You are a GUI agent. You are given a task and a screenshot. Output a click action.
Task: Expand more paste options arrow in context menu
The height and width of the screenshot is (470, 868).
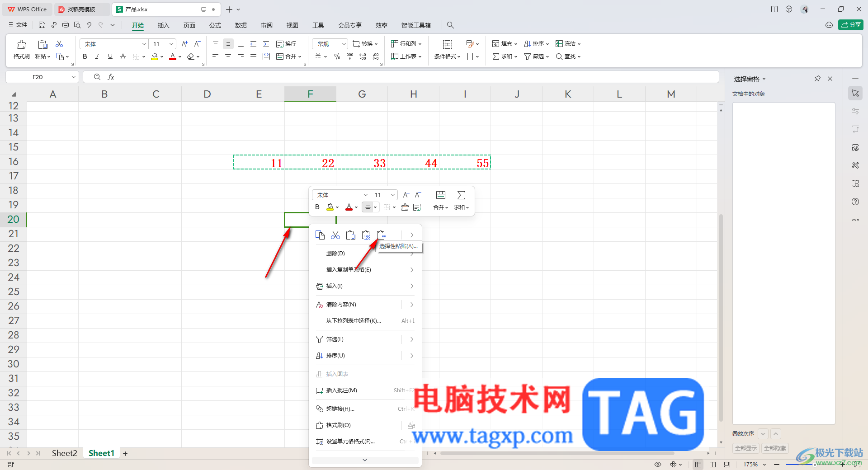coord(411,235)
